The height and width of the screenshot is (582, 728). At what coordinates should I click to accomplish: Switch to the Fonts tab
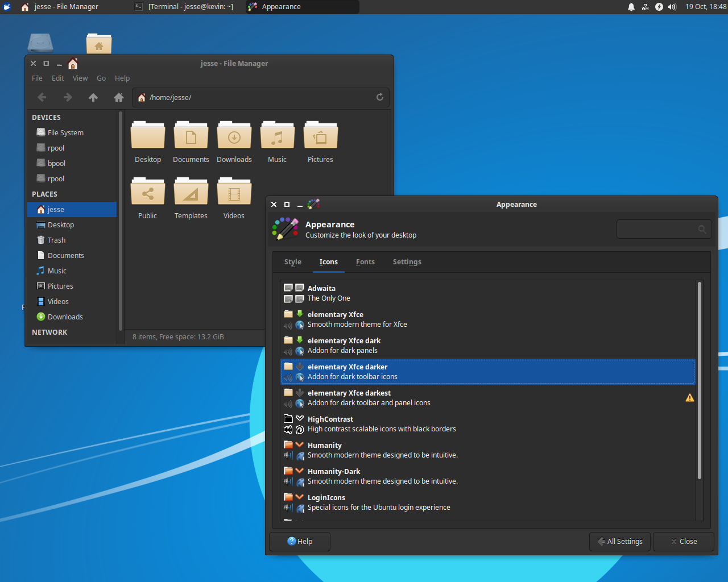[365, 262]
